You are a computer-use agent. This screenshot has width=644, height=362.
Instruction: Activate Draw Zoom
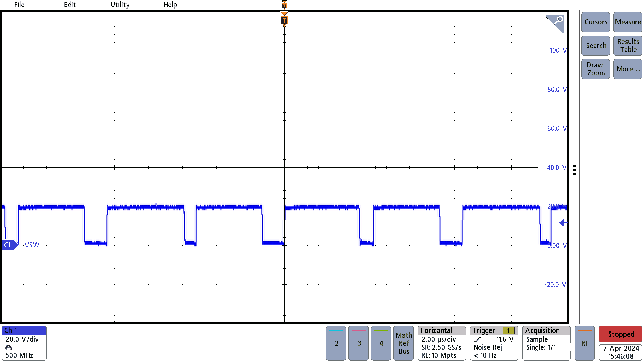point(596,69)
